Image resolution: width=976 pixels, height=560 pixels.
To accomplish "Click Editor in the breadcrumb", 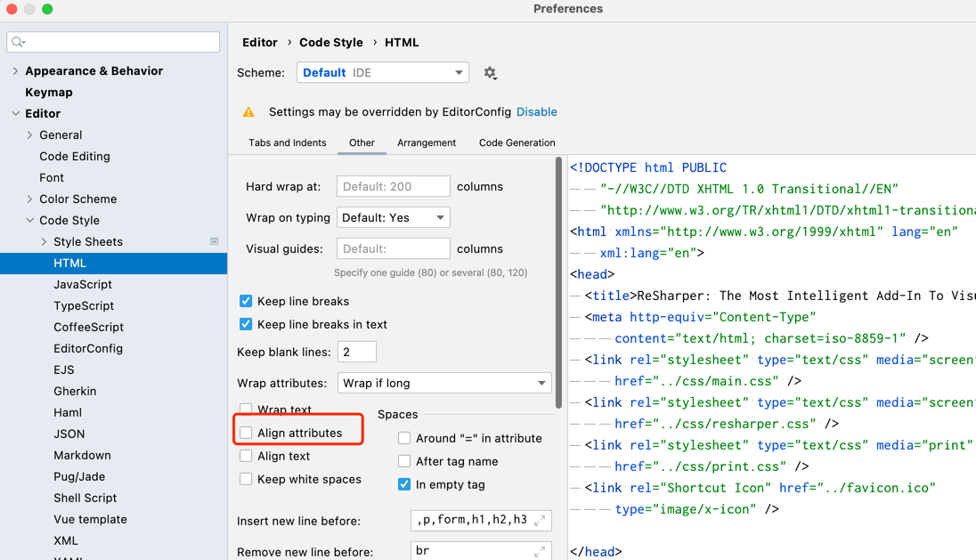I will [x=259, y=43].
